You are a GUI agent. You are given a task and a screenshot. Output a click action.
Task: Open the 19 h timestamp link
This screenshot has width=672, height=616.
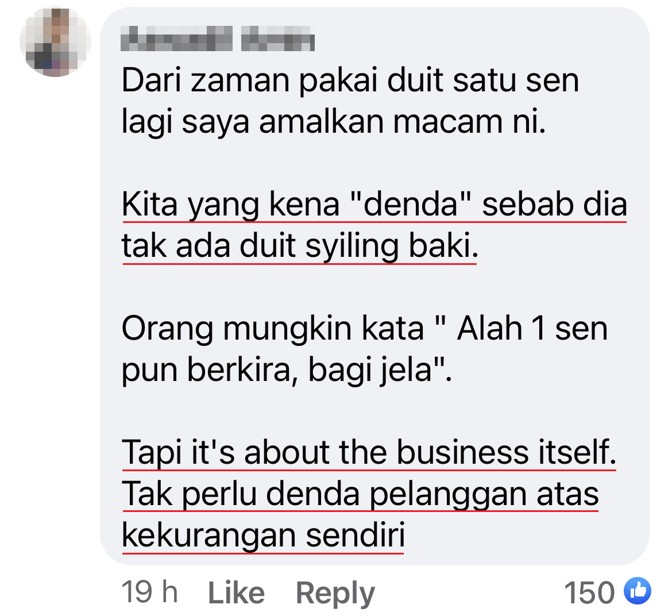coord(149,592)
